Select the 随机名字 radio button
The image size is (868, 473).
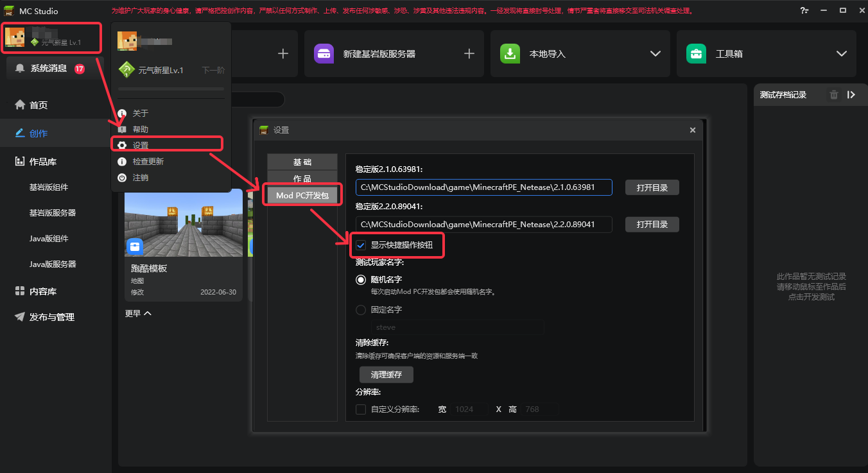coord(361,280)
